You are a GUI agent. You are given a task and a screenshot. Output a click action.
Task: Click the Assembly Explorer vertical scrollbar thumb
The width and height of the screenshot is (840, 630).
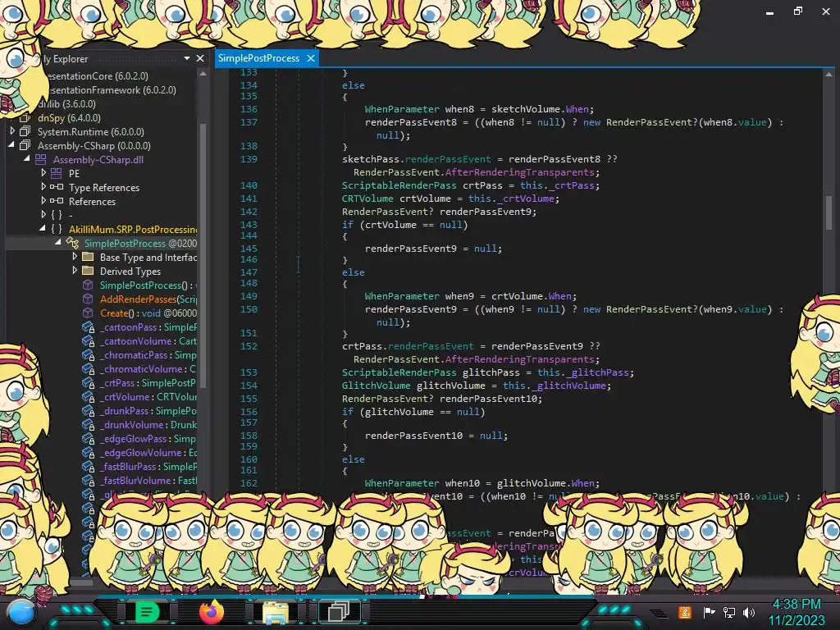click(x=203, y=254)
